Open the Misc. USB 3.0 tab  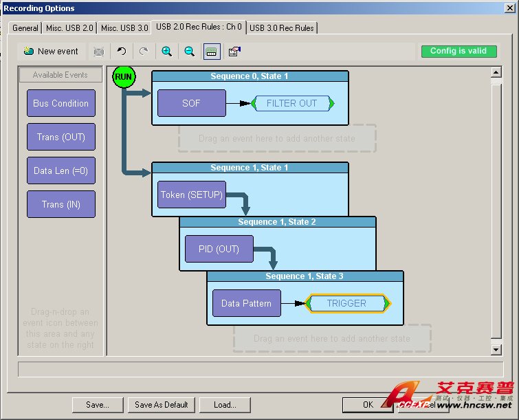[x=124, y=28]
